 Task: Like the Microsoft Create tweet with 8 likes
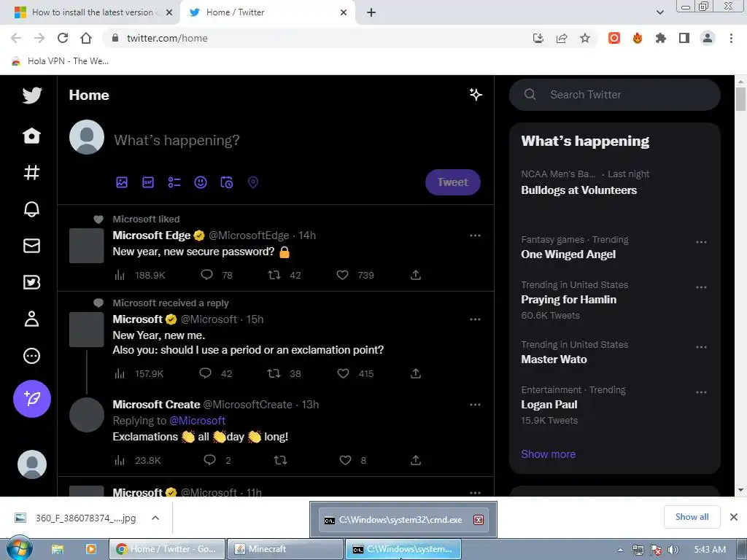345,460
